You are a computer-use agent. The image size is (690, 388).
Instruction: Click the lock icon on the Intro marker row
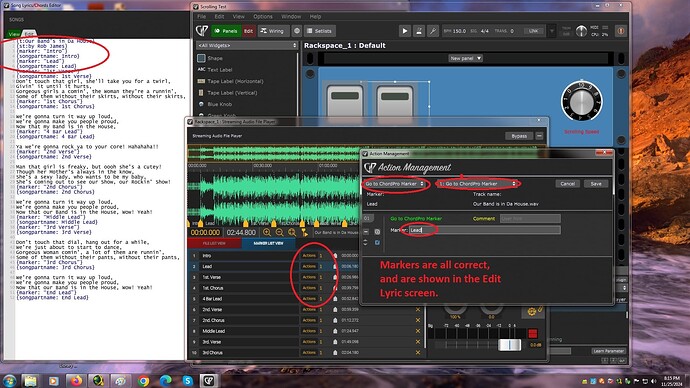pyautogui.click(x=335, y=256)
